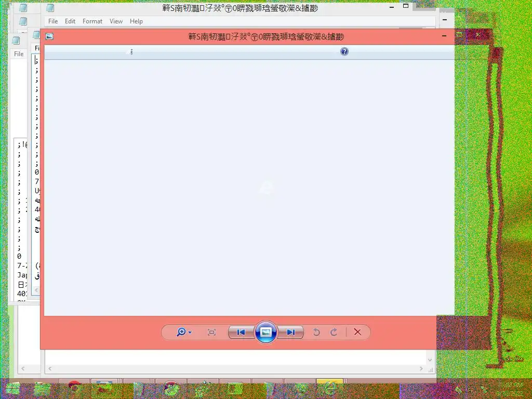The image size is (532, 399).
Task: Click the Photo Viewer title bar picture icon
Action: click(49, 36)
